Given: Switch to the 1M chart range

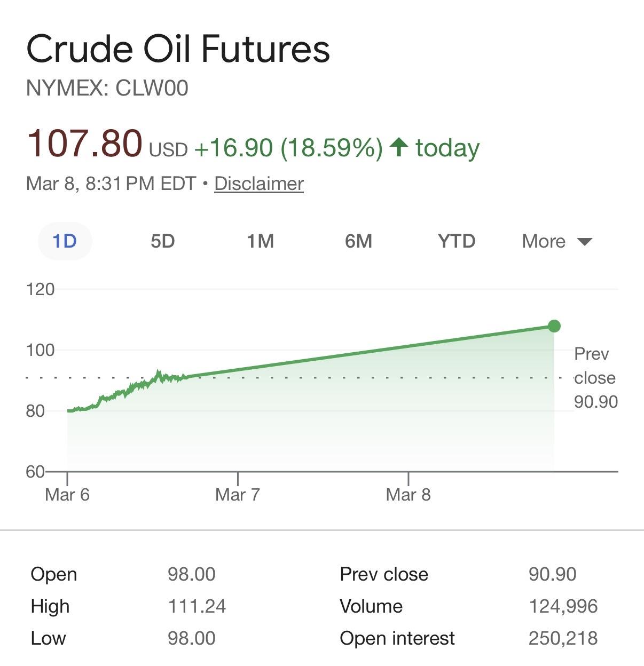Looking at the screenshot, I should 260,241.
